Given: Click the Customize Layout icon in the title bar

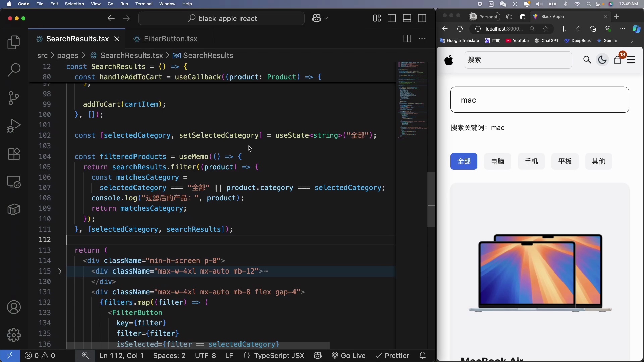Looking at the screenshot, I should 377,18.
